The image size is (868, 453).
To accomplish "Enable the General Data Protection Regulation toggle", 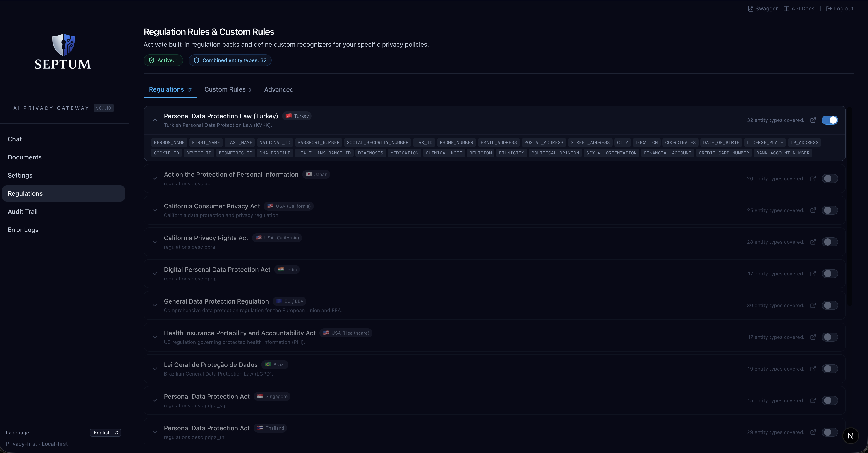I will pyautogui.click(x=830, y=305).
